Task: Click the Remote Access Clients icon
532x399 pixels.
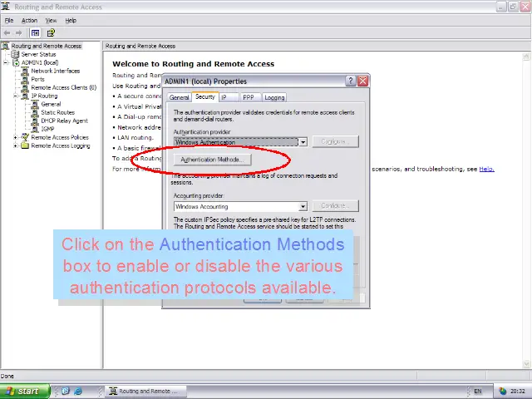Action: tap(25, 87)
